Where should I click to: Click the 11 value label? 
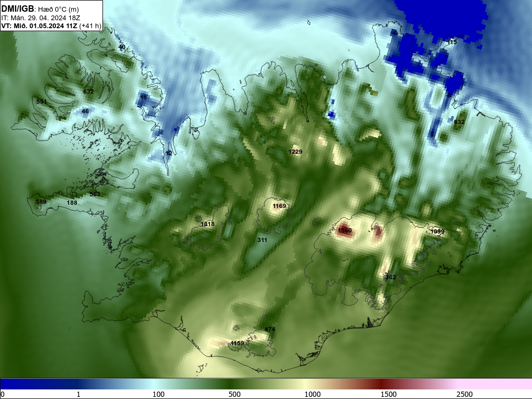pyautogui.click(x=143, y=97)
